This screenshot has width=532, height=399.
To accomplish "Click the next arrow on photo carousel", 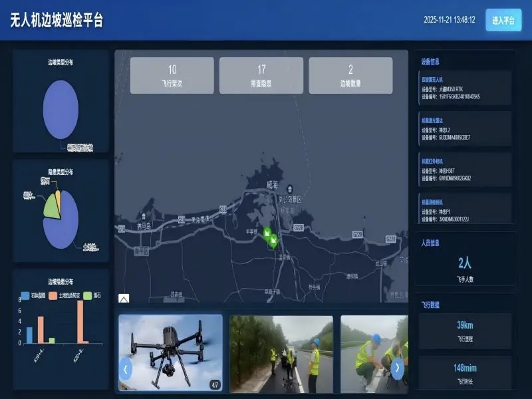I will pyautogui.click(x=397, y=368).
